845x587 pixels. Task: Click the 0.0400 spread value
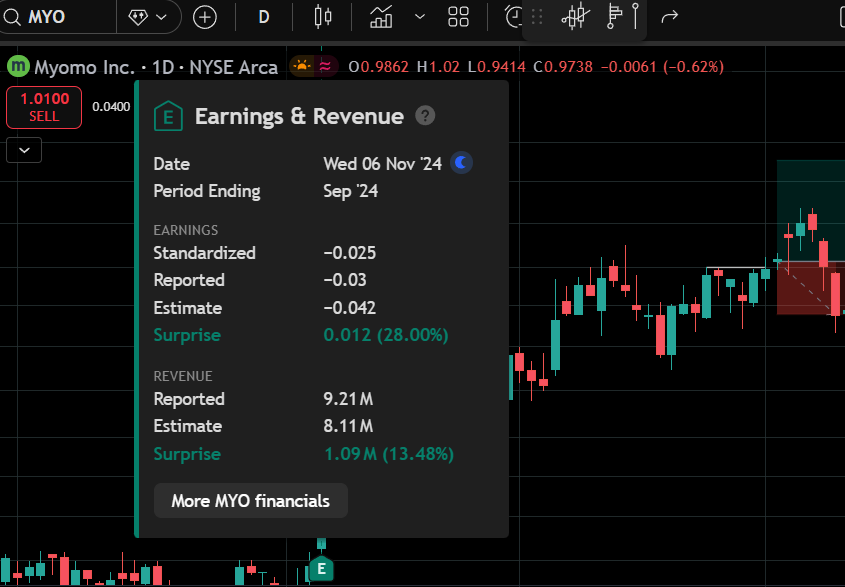point(111,107)
